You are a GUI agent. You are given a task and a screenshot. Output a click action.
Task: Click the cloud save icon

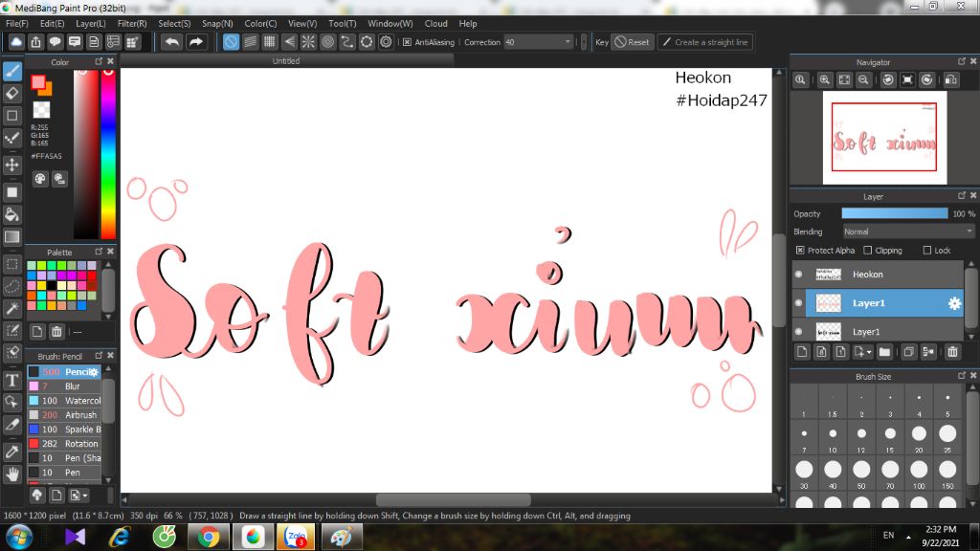16,42
